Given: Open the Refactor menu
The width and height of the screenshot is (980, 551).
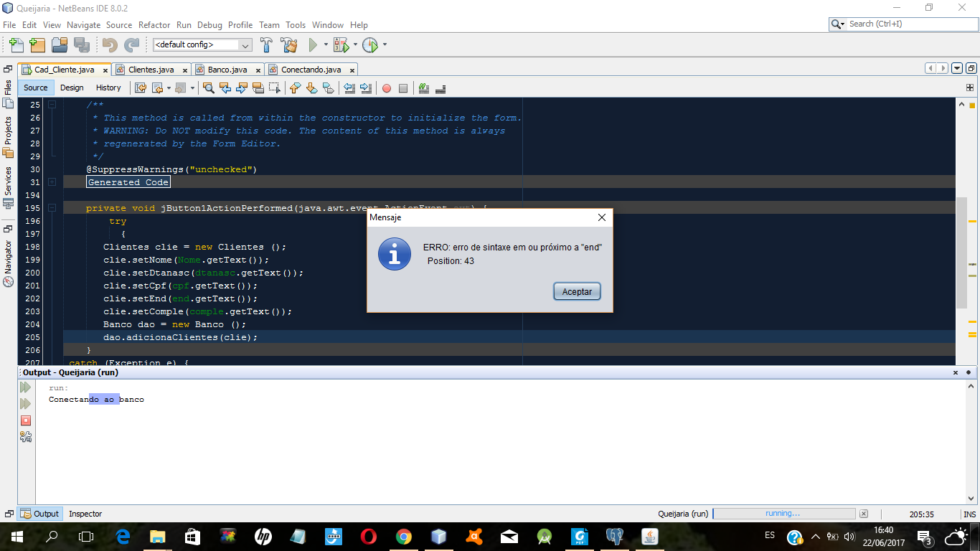Looking at the screenshot, I should pyautogui.click(x=154, y=24).
